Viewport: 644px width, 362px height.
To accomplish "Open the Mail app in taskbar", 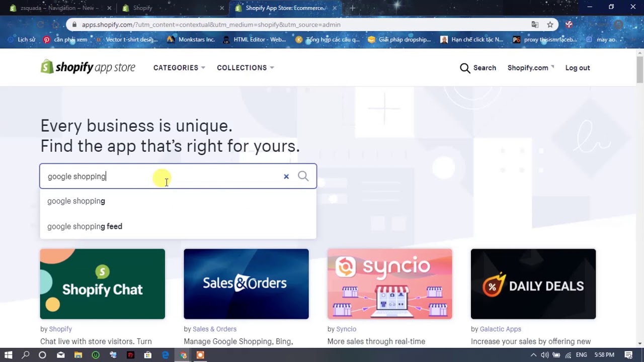I will [60, 355].
